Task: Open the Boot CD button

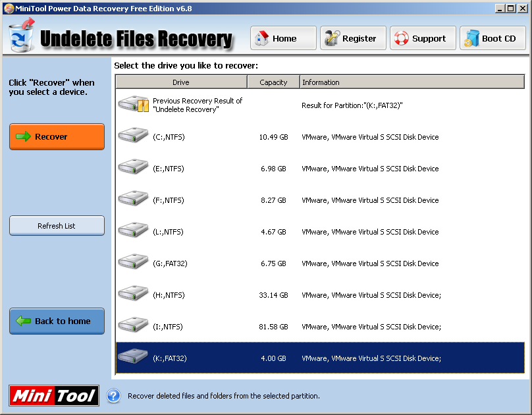Action: (492, 38)
